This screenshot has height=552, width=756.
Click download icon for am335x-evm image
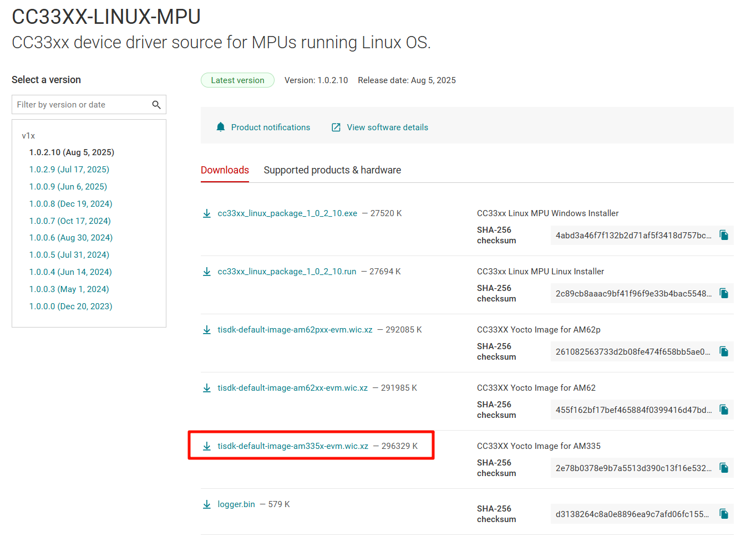pyautogui.click(x=207, y=446)
